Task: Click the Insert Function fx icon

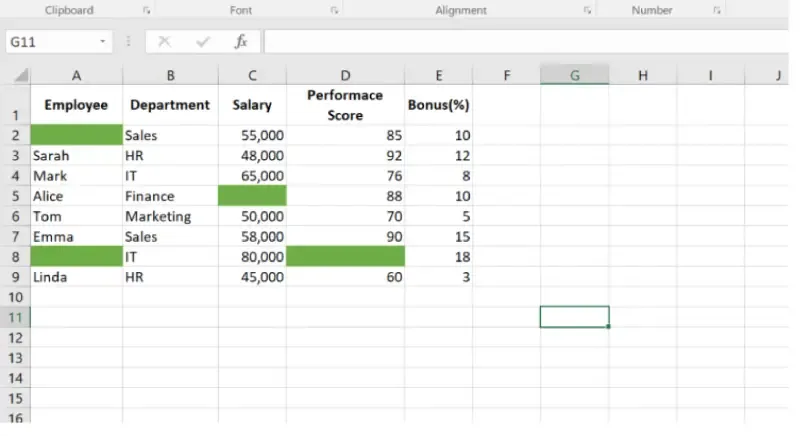Action: coord(241,42)
